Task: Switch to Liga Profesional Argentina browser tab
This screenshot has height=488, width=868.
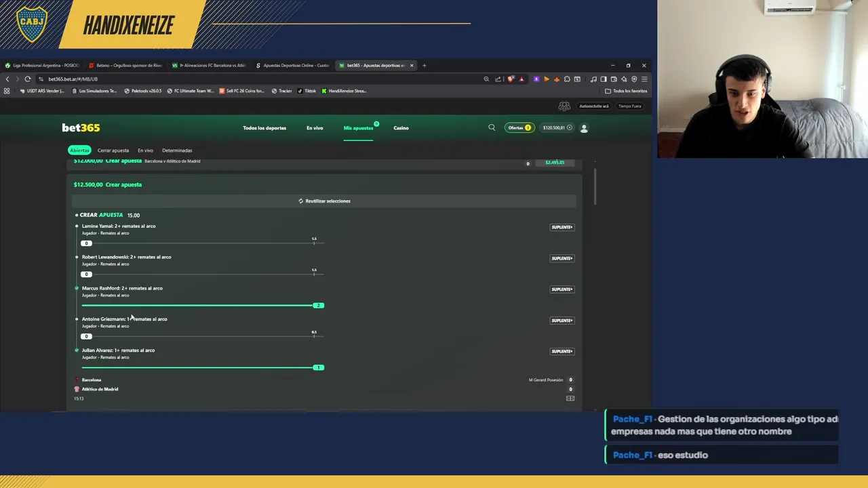Action: (42, 66)
